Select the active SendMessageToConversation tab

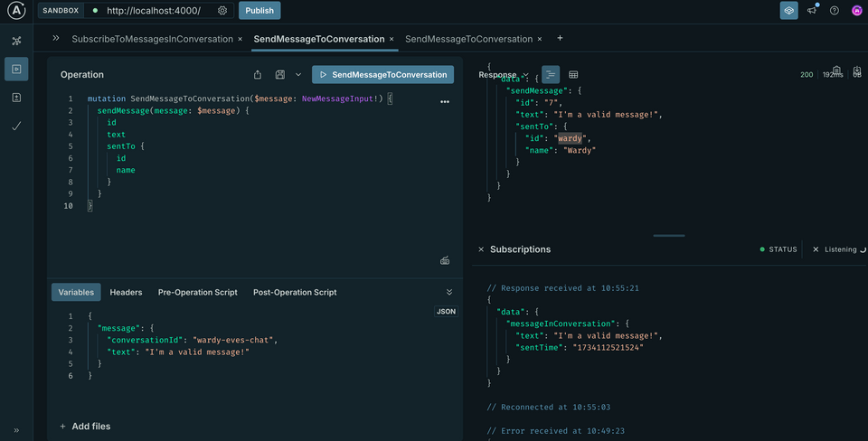point(319,39)
